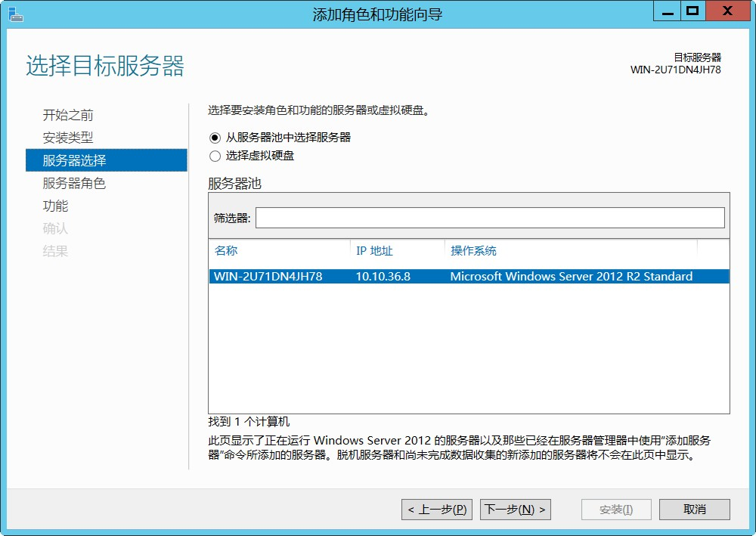Maximize the wizard window
The width and height of the screenshot is (756, 536).
[692, 11]
